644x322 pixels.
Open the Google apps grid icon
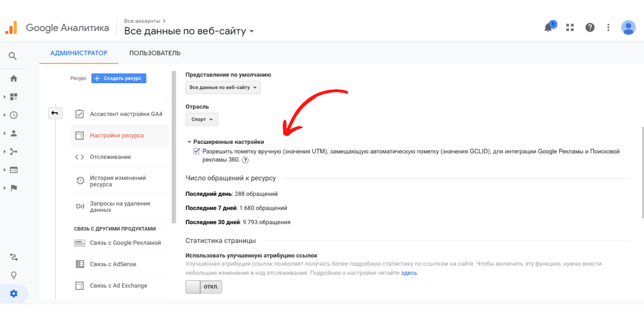[x=570, y=27]
